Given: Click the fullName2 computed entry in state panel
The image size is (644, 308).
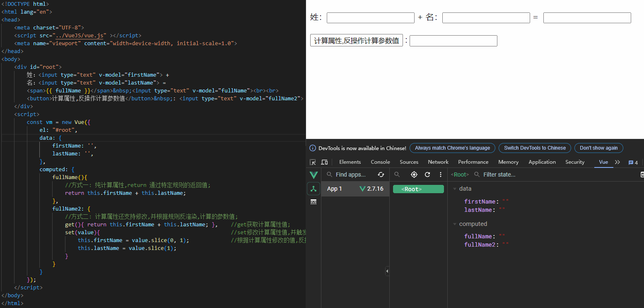Looking at the screenshot, I should pyautogui.click(x=486, y=245).
